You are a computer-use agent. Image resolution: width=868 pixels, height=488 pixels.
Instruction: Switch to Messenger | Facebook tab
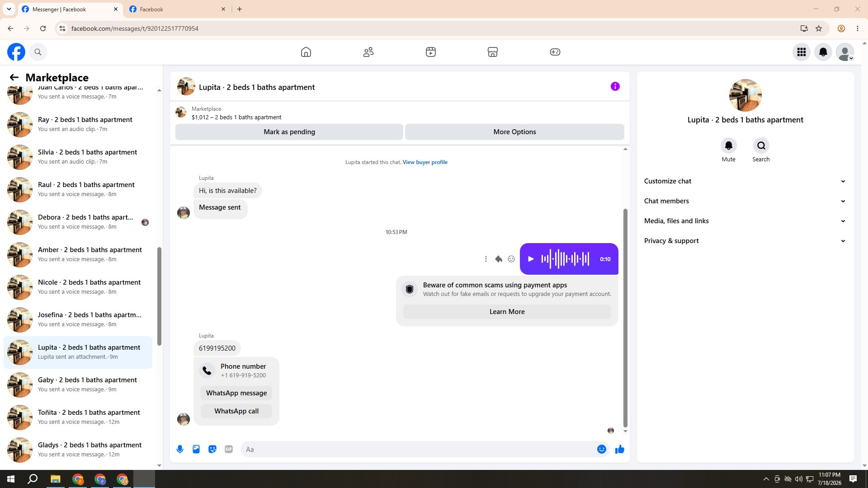pyautogui.click(x=70, y=9)
